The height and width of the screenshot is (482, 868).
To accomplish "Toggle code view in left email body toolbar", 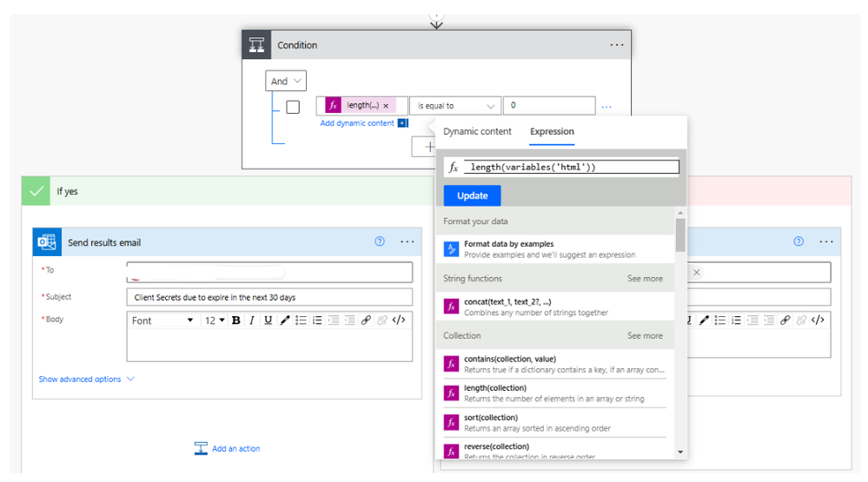I will (399, 320).
